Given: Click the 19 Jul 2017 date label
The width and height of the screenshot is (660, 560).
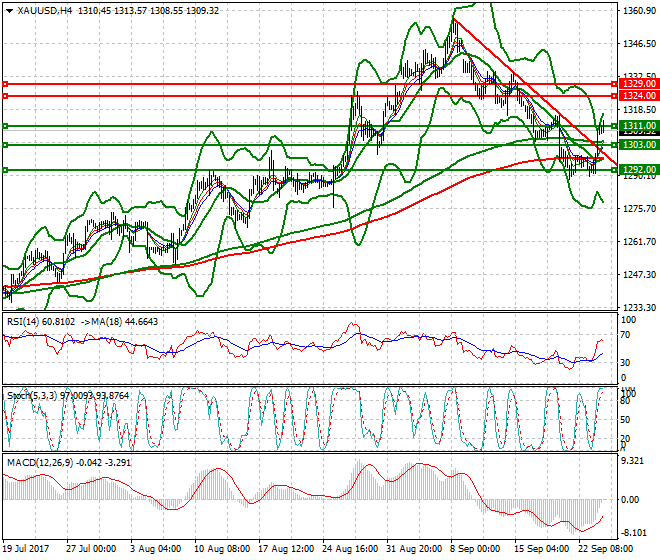Looking at the screenshot, I should [x=26, y=549].
